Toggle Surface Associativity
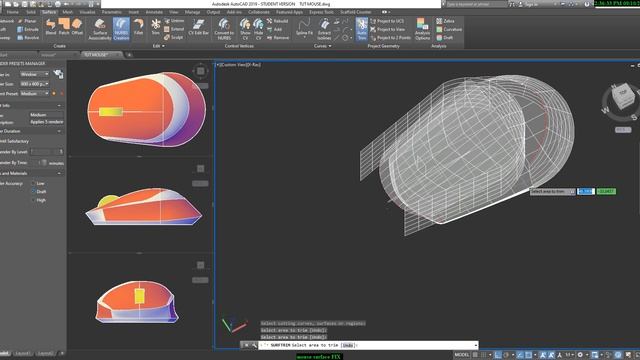Screen dimensions: 640x360 (x=100, y=29)
